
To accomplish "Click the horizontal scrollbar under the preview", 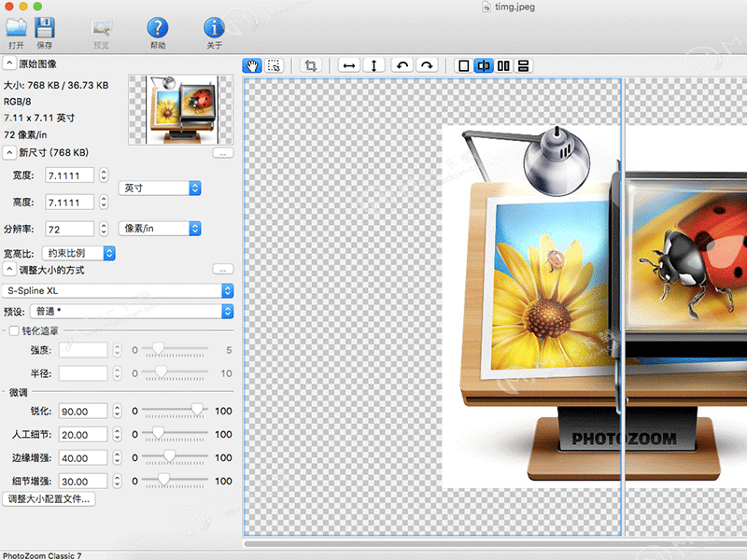I will tap(496, 544).
